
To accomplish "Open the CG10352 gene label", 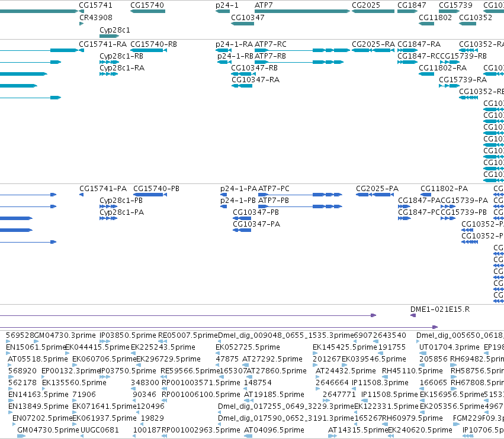I will click(476, 17).
